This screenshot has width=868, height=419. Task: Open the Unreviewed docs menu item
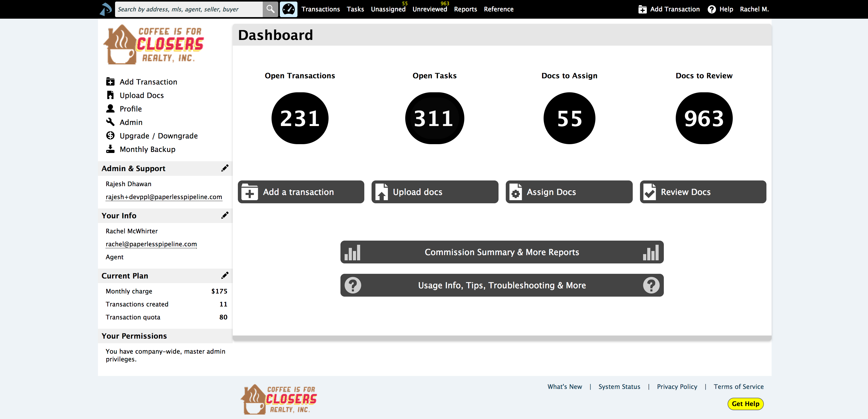coord(430,9)
